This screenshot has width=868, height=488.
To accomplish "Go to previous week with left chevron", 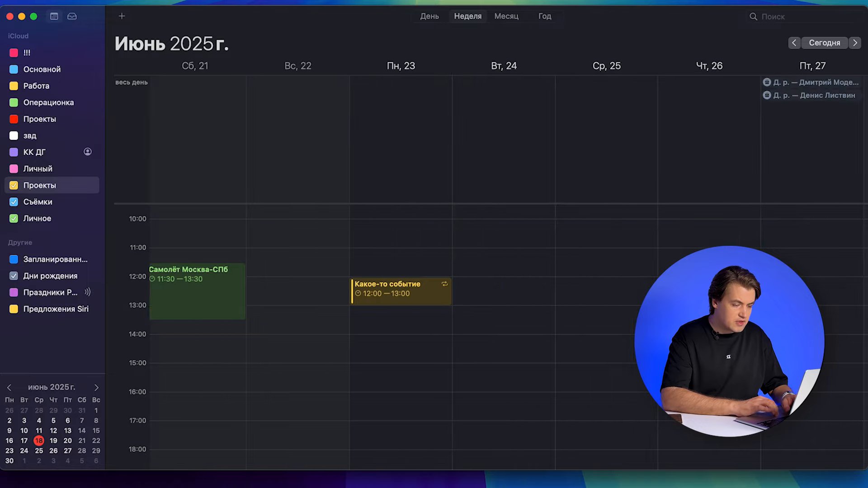I will 794,42.
